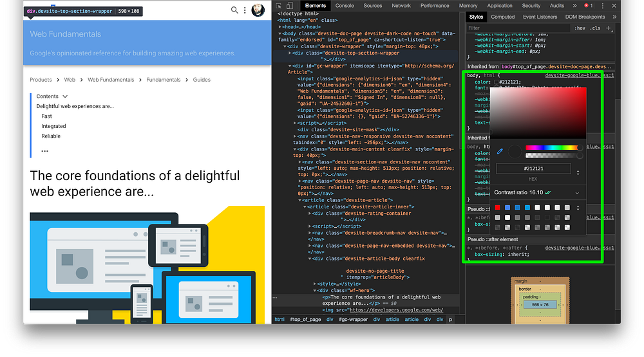Toggle the :hov element state pane
This screenshot has height=357, width=644.
(580, 28)
